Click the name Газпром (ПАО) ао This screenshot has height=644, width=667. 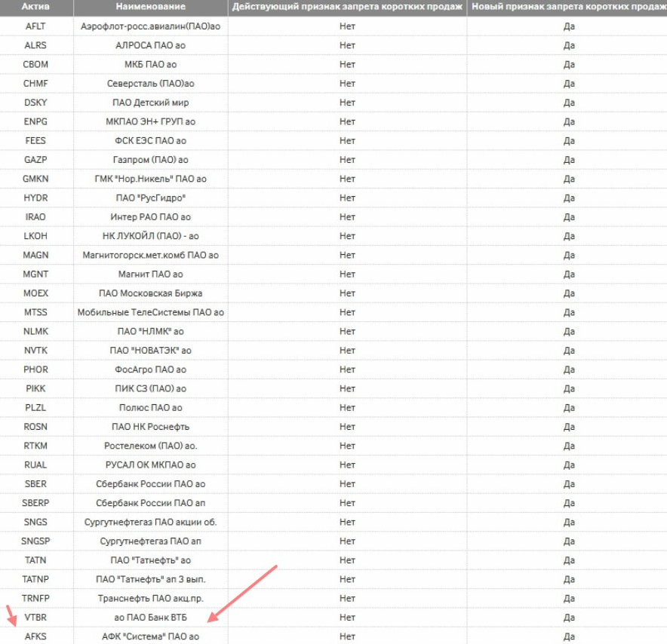(x=151, y=160)
